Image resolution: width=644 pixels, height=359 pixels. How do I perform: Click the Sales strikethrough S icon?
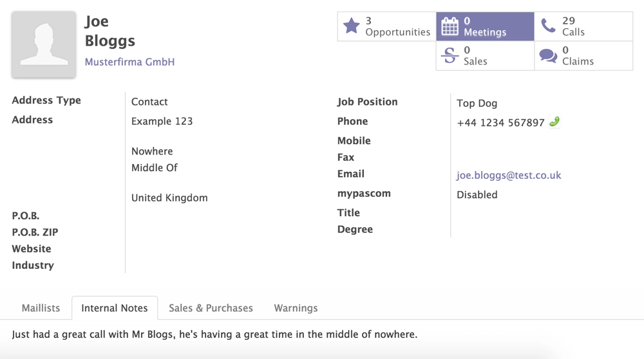pyautogui.click(x=450, y=56)
